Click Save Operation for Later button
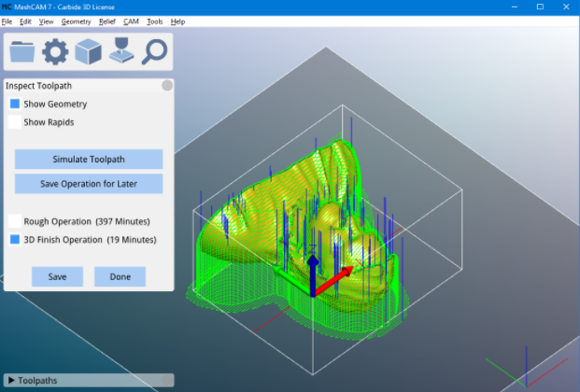Viewport: 580px width, 392px height. (x=89, y=184)
